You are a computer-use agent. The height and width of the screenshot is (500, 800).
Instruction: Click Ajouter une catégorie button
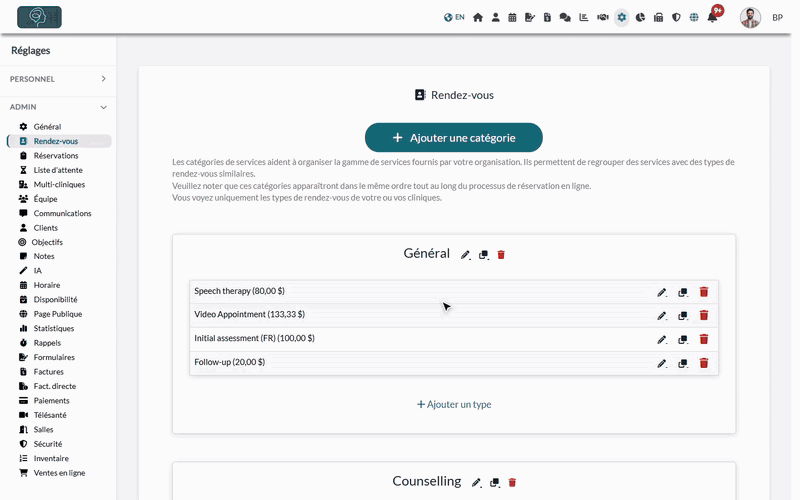point(454,137)
